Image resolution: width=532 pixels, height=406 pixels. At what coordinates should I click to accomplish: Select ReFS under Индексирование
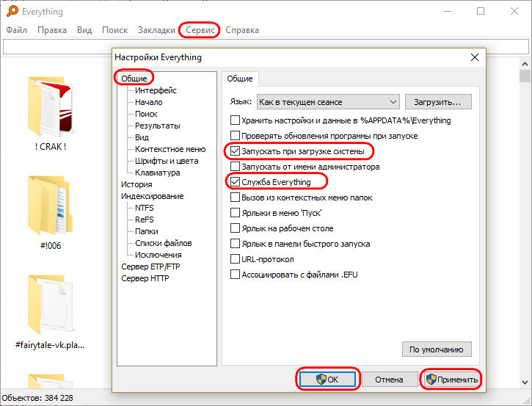145,220
